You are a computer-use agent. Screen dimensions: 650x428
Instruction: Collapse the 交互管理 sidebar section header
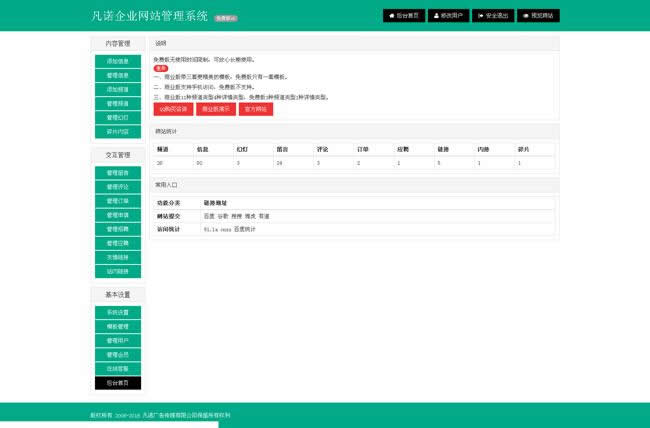tap(118, 155)
